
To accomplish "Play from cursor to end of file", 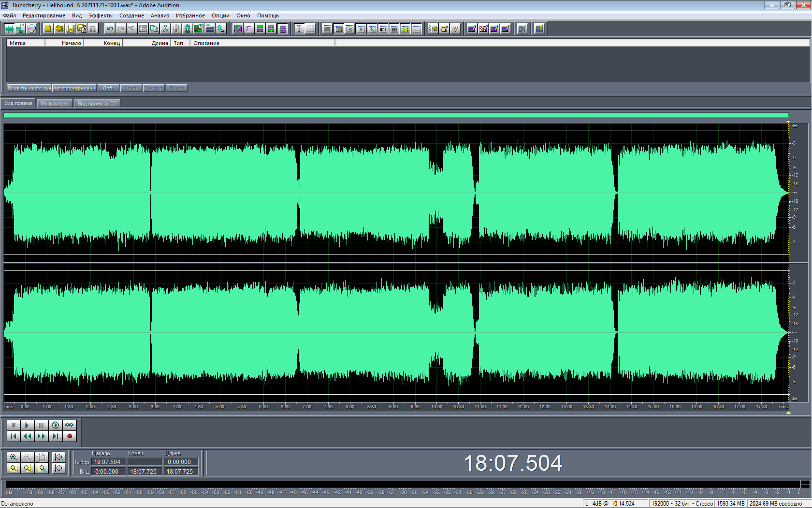I will click(x=56, y=425).
